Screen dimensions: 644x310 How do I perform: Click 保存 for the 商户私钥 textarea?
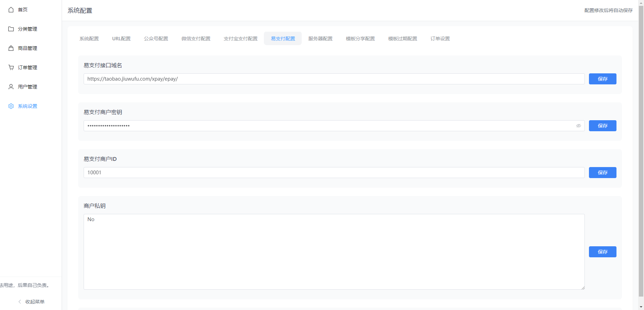[x=602, y=252]
